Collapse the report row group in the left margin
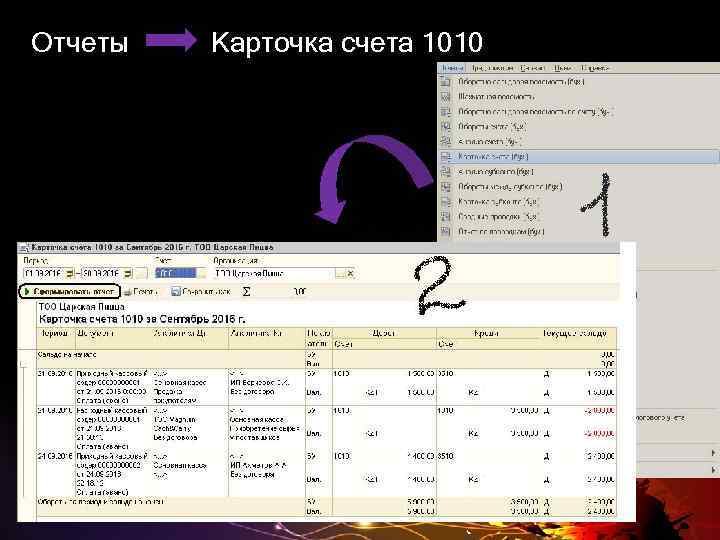 (x=23, y=364)
